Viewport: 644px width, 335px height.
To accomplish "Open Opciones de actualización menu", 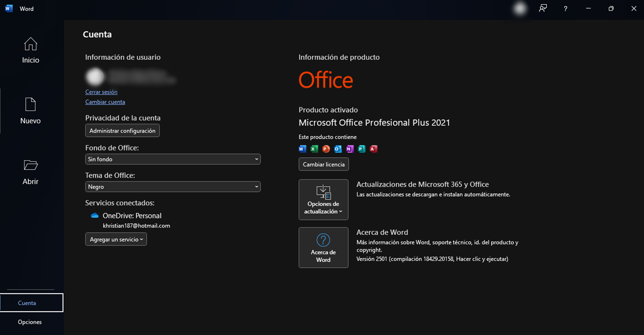I will click(x=323, y=200).
